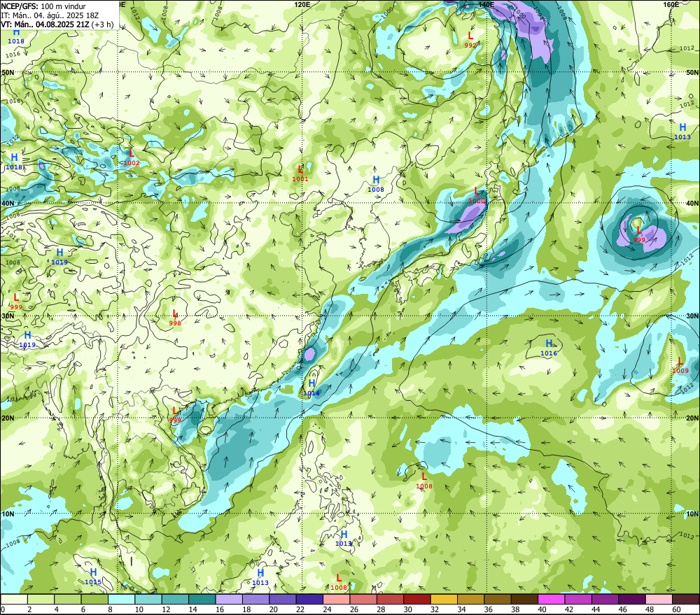Select the H 1016 high pressure label
This screenshot has width=700, height=615.
coord(549,348)
